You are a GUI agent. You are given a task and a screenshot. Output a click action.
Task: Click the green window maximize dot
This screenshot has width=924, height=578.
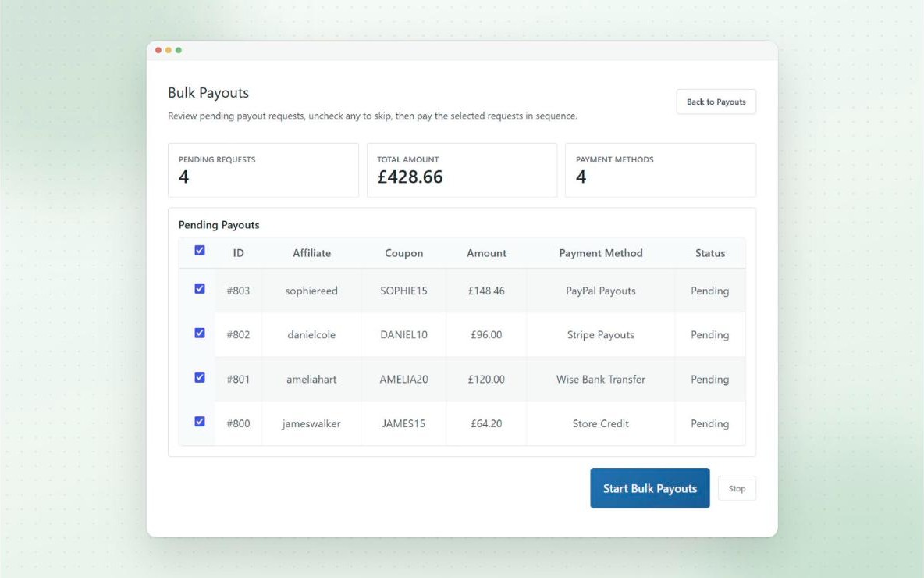(x=178, y=50)
